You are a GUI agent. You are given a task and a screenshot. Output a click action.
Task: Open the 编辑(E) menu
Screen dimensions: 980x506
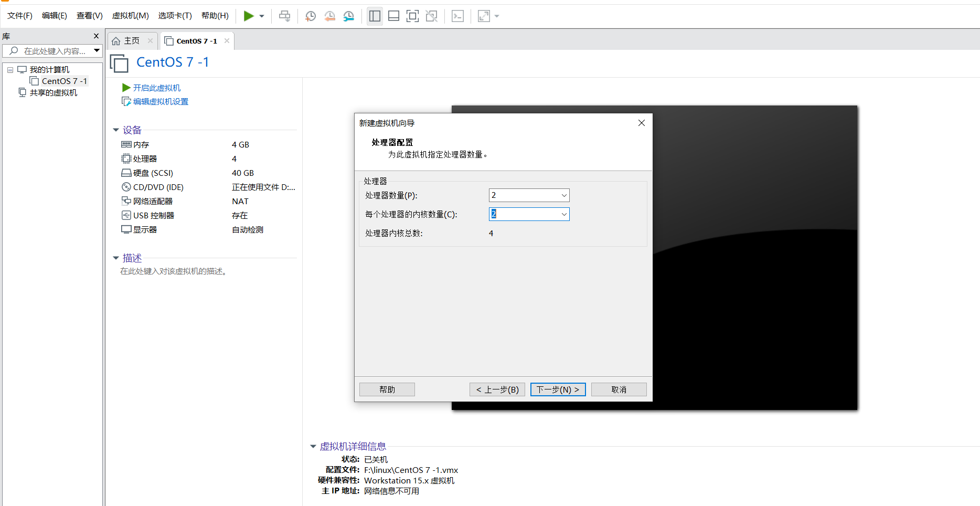click(x=55, y=16)
